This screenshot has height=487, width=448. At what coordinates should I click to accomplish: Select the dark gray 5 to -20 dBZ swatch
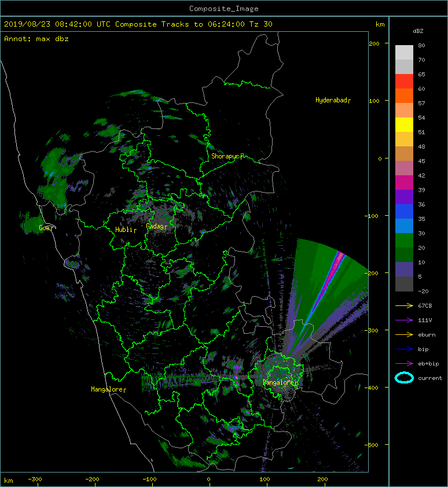(x=404, y=283)
